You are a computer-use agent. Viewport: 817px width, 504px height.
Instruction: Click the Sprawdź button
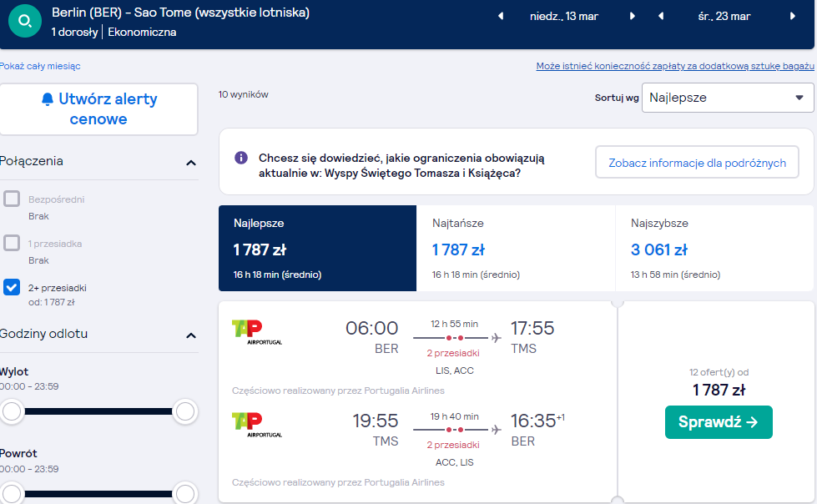tap(719, 422)
